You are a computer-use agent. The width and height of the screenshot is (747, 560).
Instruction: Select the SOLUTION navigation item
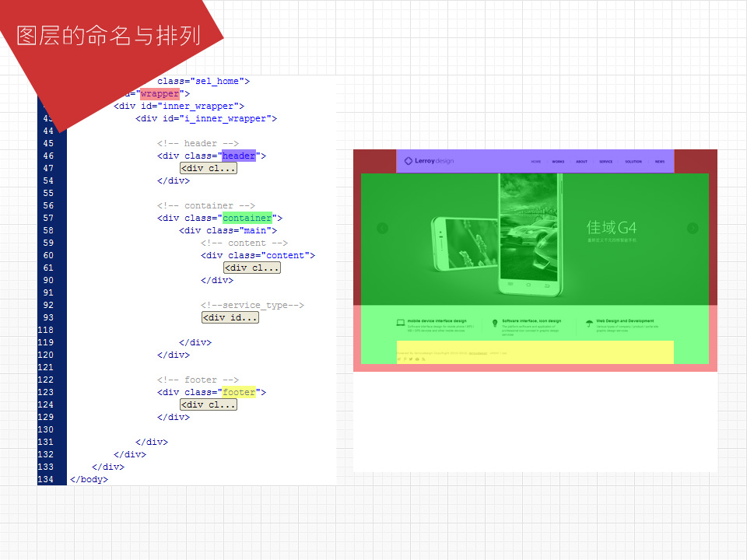pos(633,162)
